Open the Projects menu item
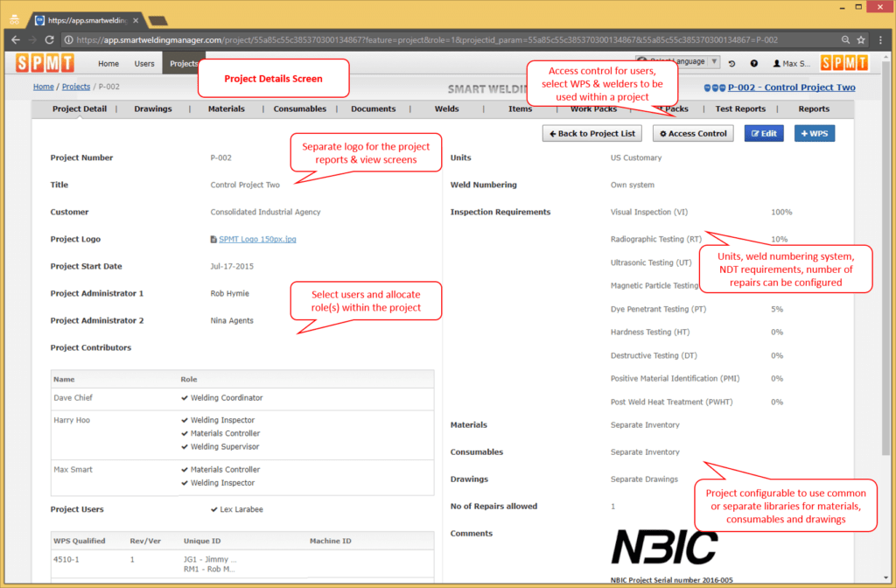Viewport: 896px width, 588px height. (x=184, y=63)
